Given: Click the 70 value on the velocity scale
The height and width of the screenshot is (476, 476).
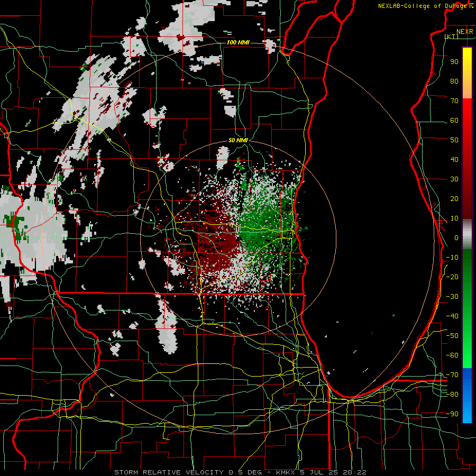Looking at the screenshot, I should [x=454, y=101].
